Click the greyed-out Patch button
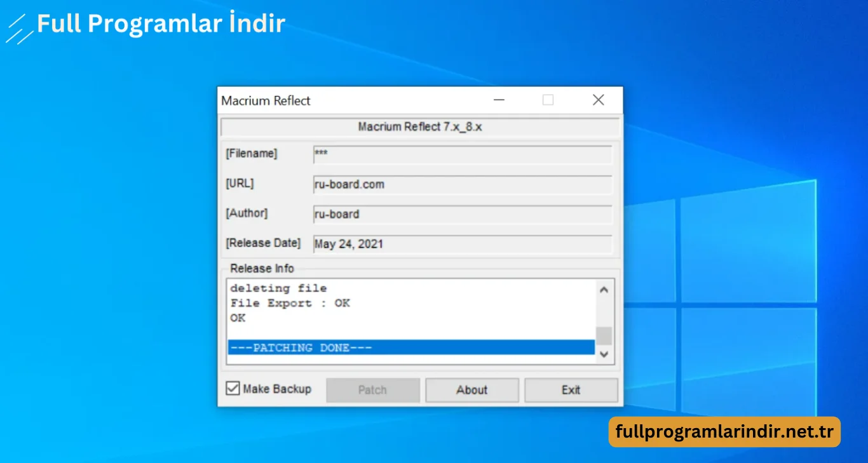 pos(373,390)
